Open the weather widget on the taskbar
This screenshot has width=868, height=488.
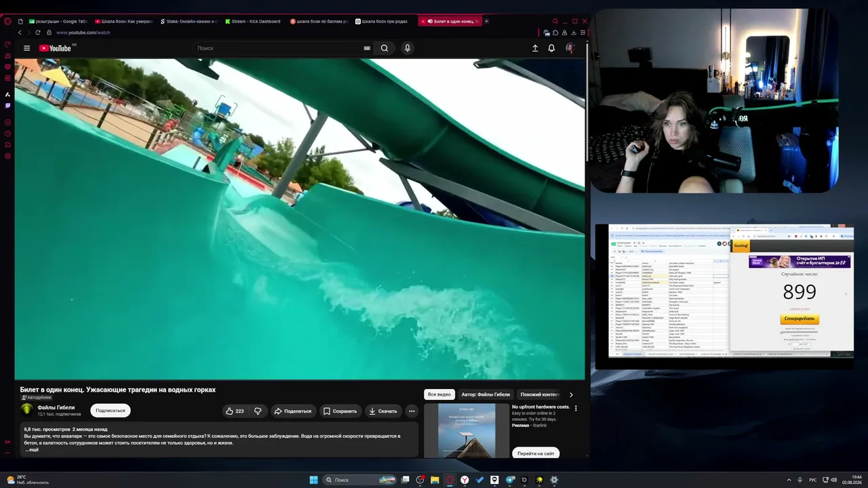coord(27,479)
